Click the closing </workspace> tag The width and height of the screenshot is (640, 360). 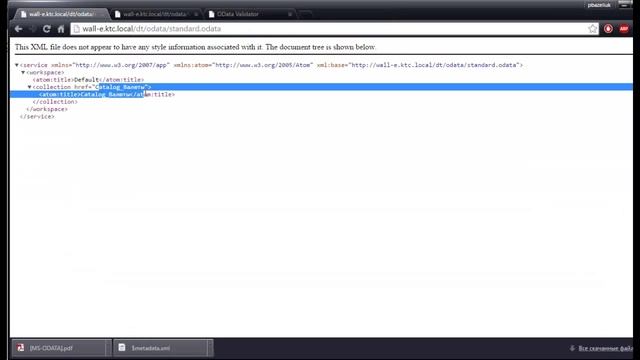click(47, 109)
